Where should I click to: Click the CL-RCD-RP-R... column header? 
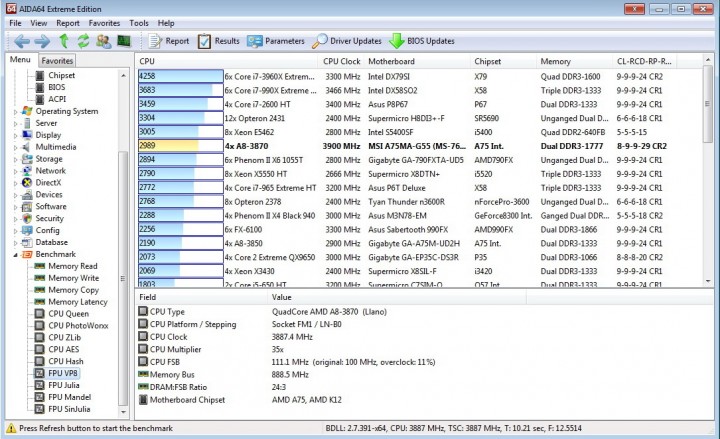tap(644, 61)
